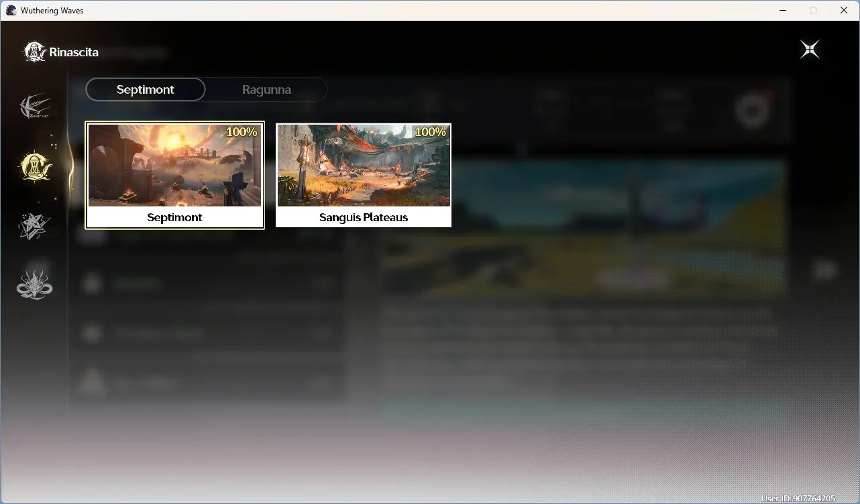The image size is (860, 504).
Task: Select the star-shaped emblem in sidebar
Action: [34, 226]
